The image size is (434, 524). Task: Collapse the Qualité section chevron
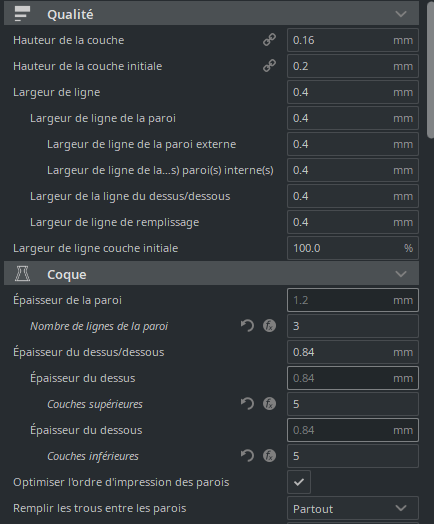point(401,14)
